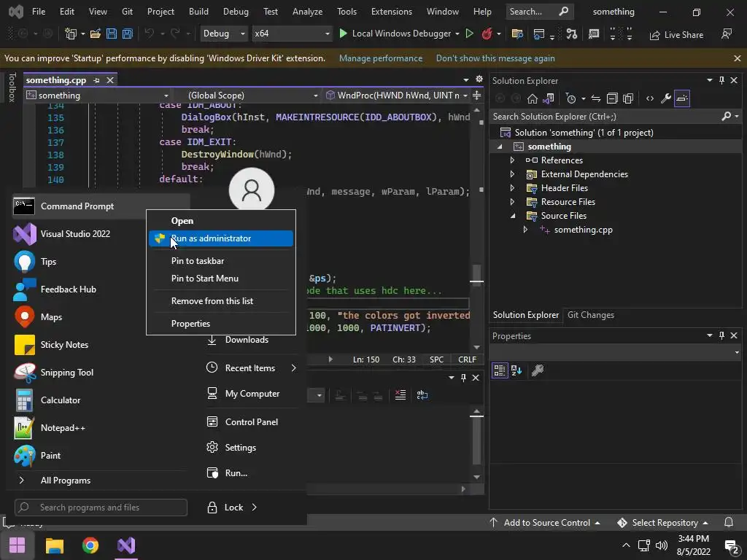The image size is (747, 560).
Task: Click the Send Feedback icon at top right
Action: coord(727,34)
